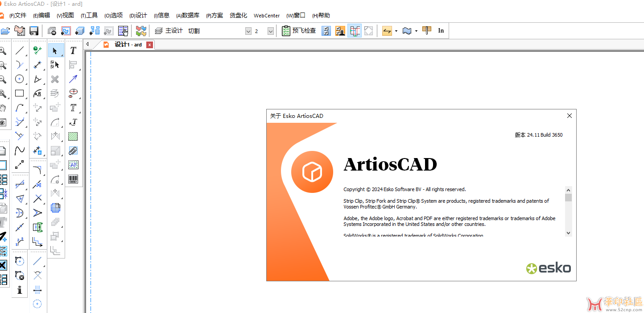Open the 数据库 menu
This screenshot has width=644, height=313.
click(188, 15)
